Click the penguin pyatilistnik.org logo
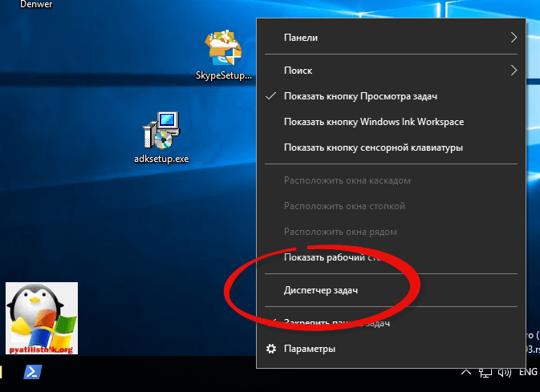The image size is (540, 392). click(42, 318)
